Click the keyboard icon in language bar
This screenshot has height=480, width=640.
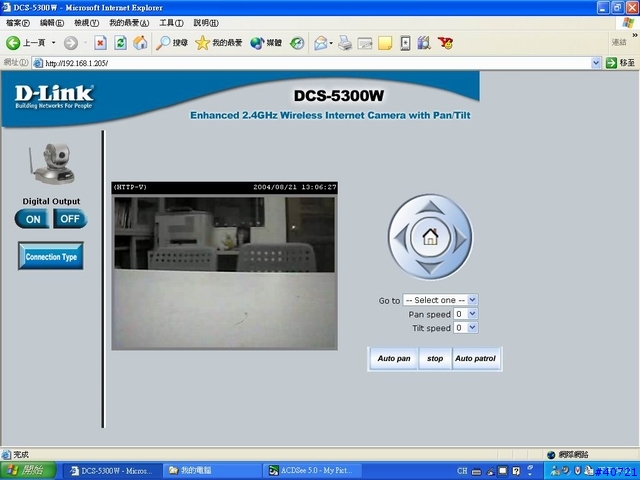(x=476, y=471)
